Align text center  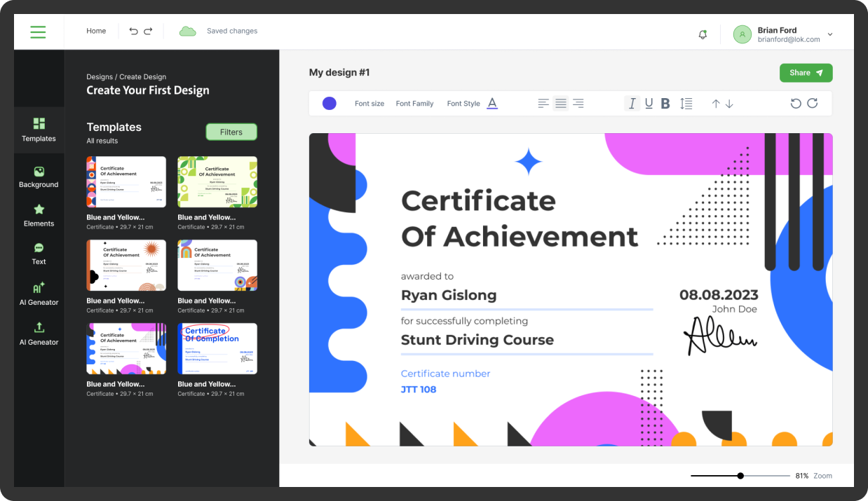click(x=561, y=104)
